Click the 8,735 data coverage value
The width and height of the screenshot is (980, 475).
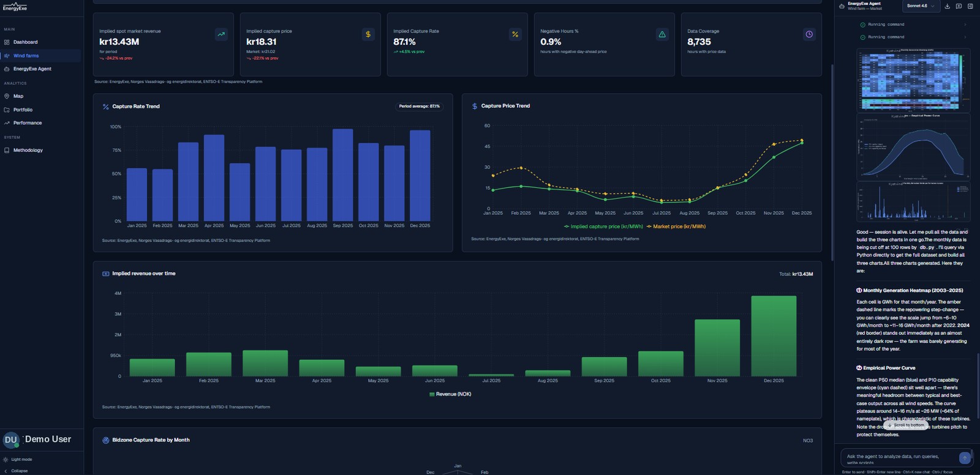[699, 42]
